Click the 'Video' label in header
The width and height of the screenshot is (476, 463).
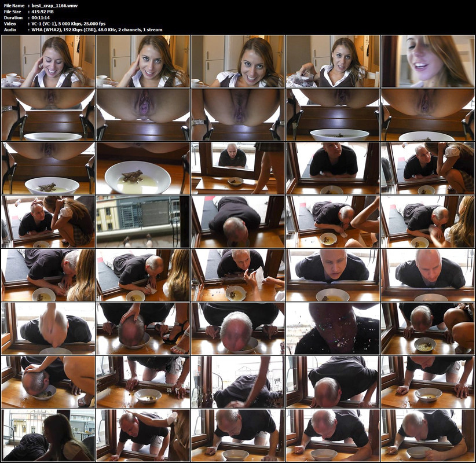[x=10, y=24]
